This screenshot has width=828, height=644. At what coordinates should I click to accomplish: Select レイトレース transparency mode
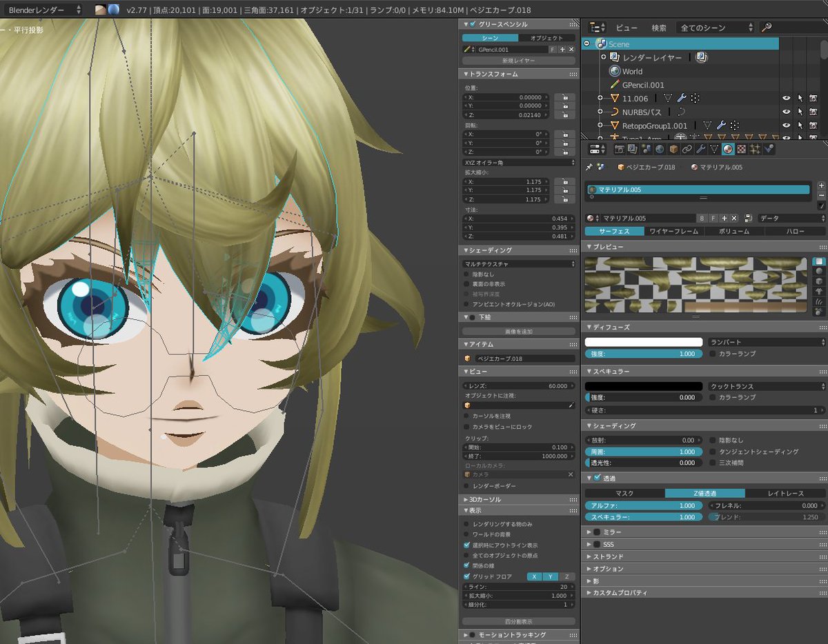coord(785,494)
